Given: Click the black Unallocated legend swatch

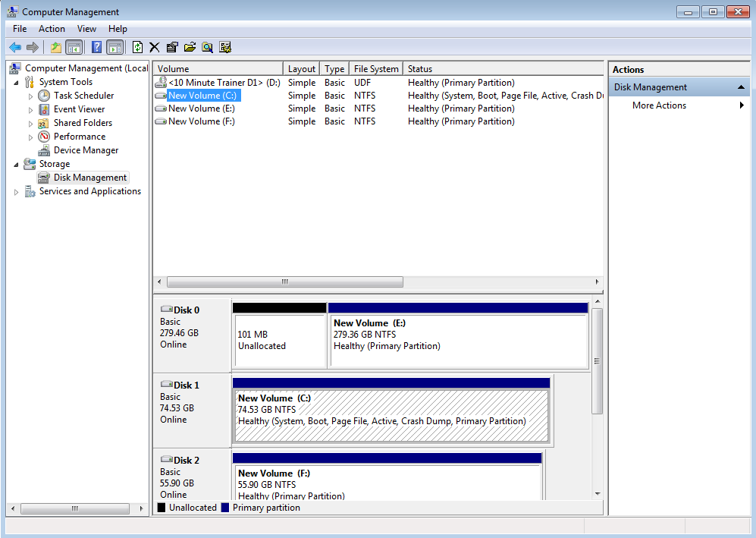Looking at the screenshot, I should [x=161, y=508].
